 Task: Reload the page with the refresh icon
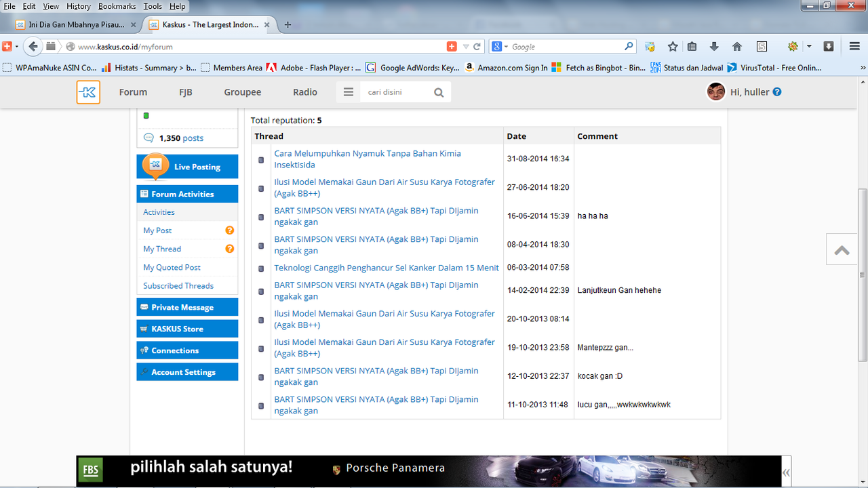pos(477,47)
